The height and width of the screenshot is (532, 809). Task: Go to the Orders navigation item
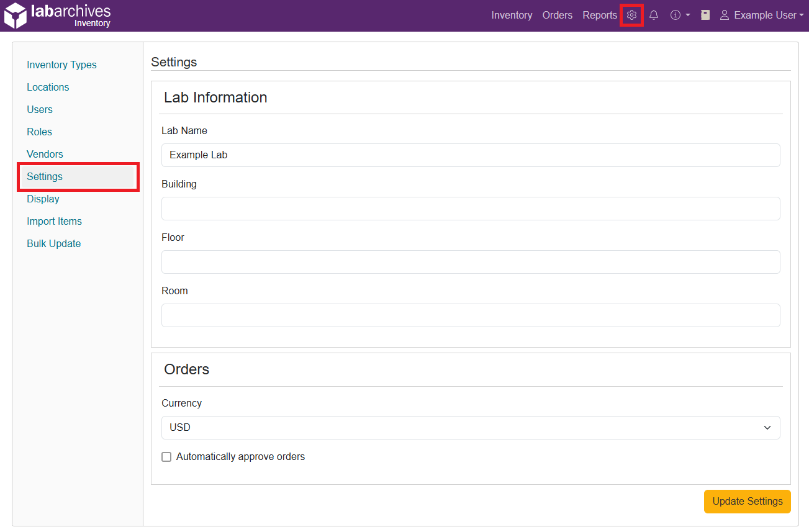(557, 15)
